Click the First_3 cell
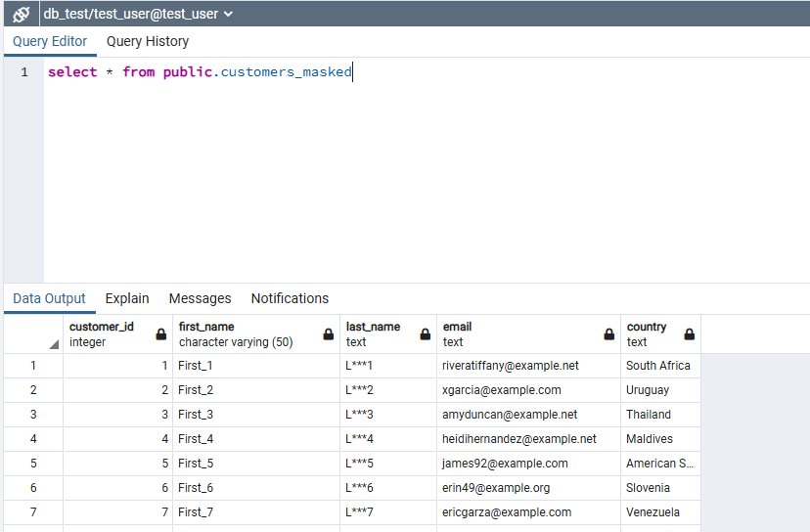 click(x=256, y=415)
